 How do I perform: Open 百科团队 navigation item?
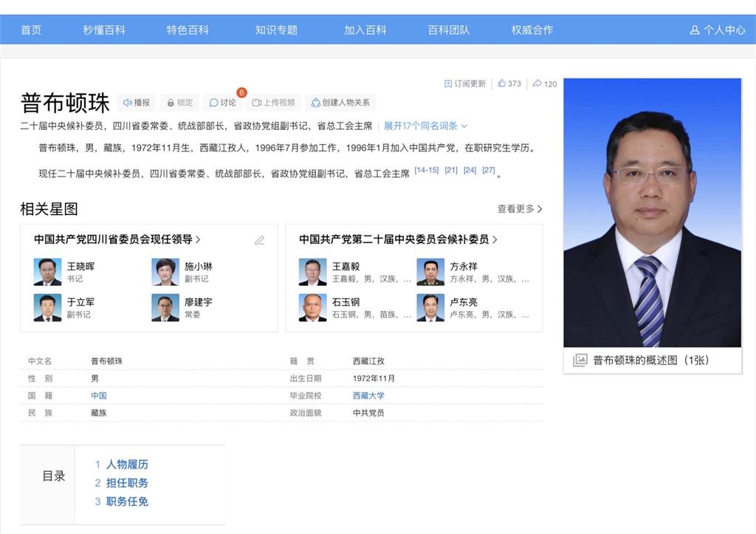pos(448,30)
